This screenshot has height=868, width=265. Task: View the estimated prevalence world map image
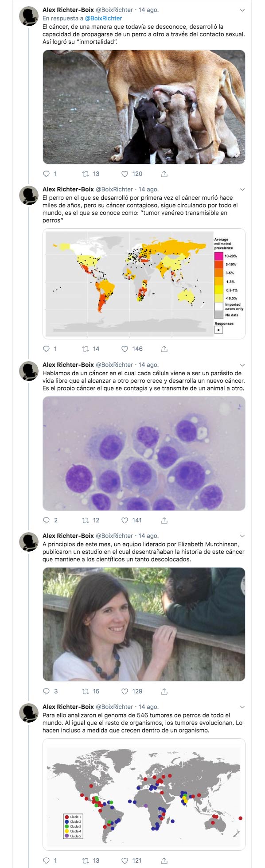click(144, 284)
